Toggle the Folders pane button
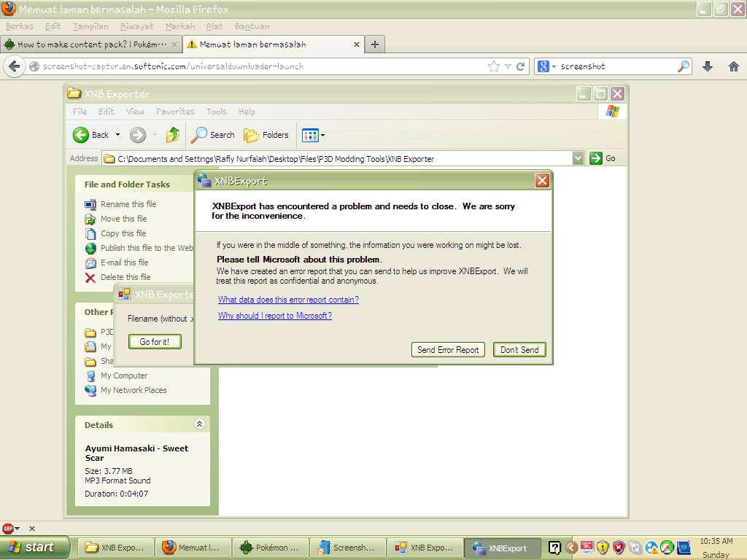The image size is (747, 560). (x=266, y=135)
